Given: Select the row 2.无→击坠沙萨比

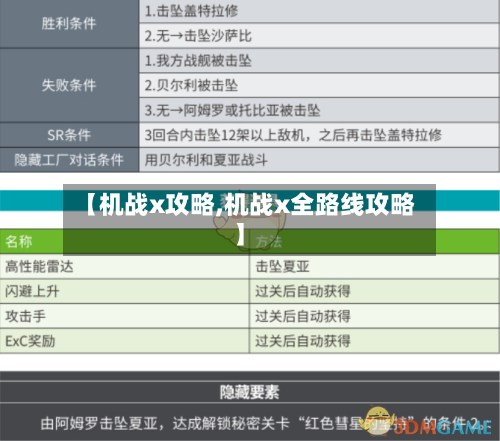Looking at the screenshot, I should tap(319, 35).
